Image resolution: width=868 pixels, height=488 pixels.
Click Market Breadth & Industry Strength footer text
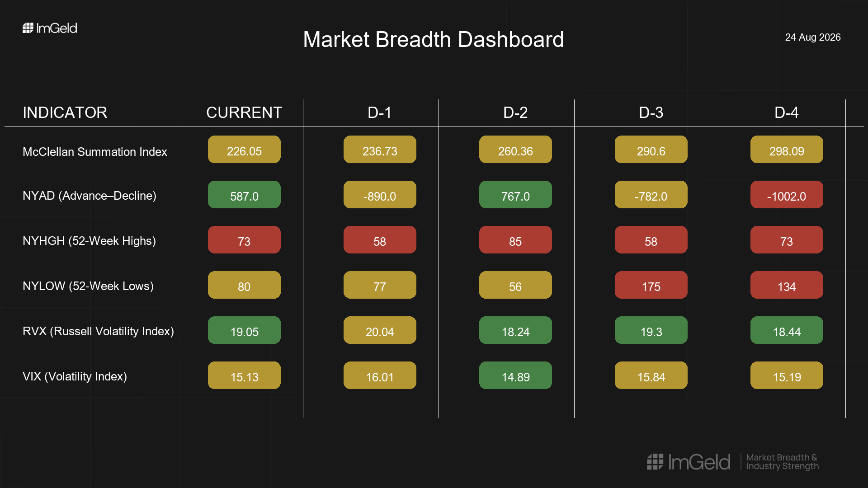[x=782, y=462]
